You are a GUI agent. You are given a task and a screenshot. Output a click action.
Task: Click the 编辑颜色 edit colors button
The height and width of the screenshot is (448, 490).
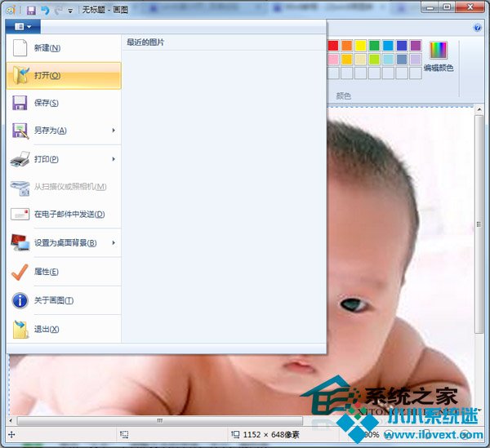click(439, 56)
